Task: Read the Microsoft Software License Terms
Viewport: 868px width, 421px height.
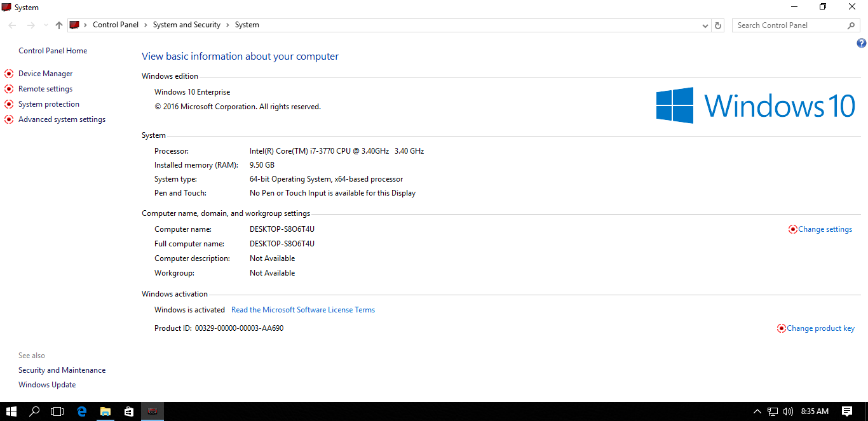Action: (x=303, y=310)
